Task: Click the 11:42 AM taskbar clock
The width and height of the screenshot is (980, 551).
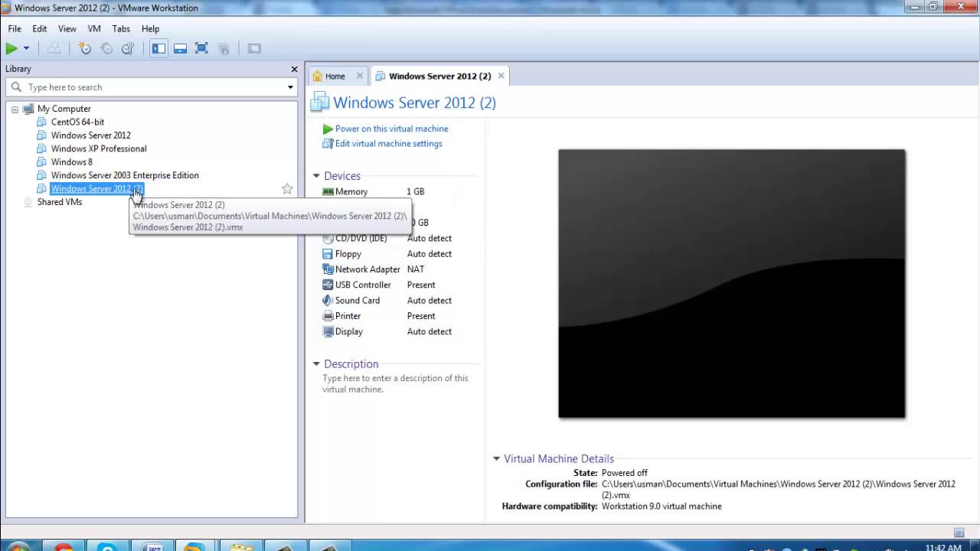Action: point(943,547)
